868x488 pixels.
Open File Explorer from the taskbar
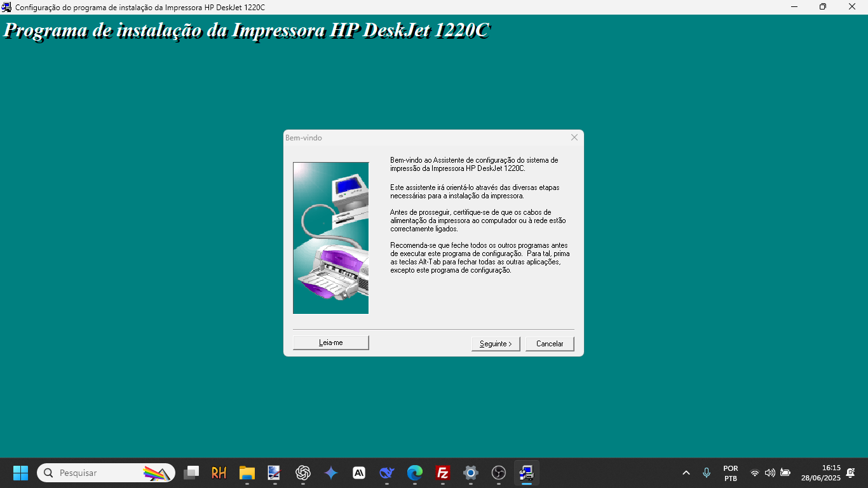click(247, 473)
